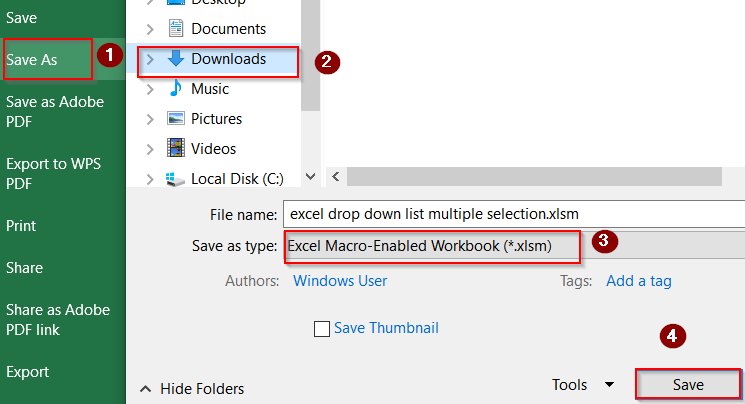Enable the Save Thumbnail checkbox
Viewport: 745px width, 404px height.
[x=322, y=329]
